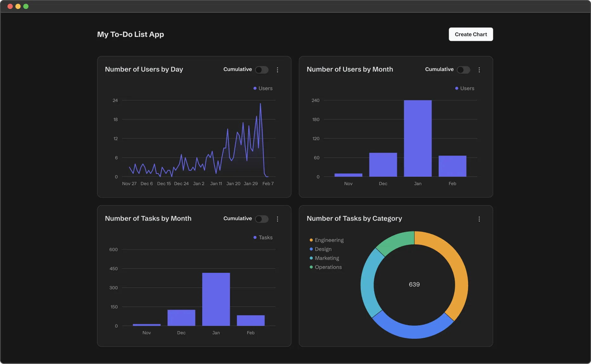The image size is (591, 364).
Task: Enable Cumulative on Number of Users by Month
Action: [464, 70]
